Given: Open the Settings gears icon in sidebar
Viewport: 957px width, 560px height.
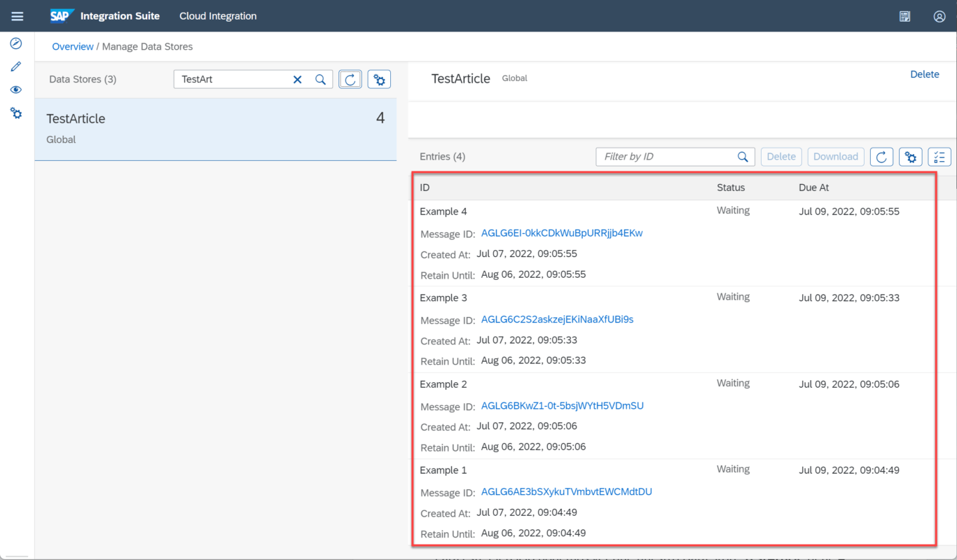Looking at the screenshot, I should point(16,113).
